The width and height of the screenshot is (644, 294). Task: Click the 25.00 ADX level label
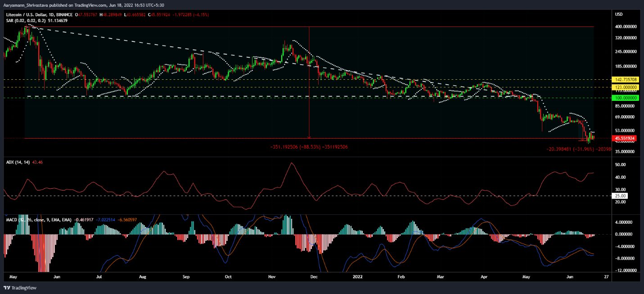(620, 196)
